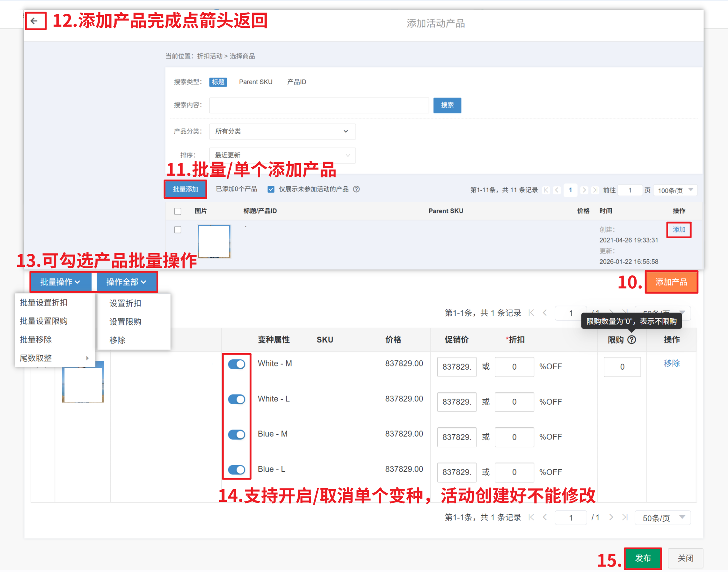Go to next page in bottom pagination
Image resolution: width=728 pixels, height=572 pixels.
coord(611,517)
